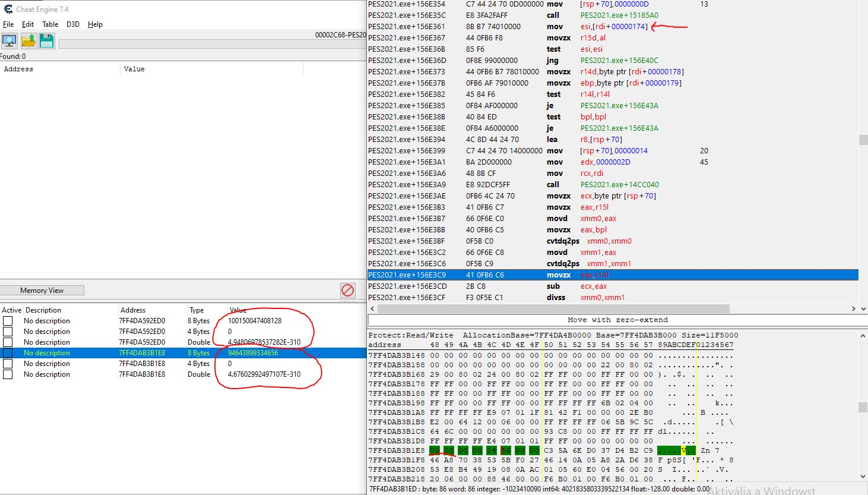Click the hex view scroll-down arrow
The width and height of the screenshot is (868, 495).
click(x=863, y=477)
